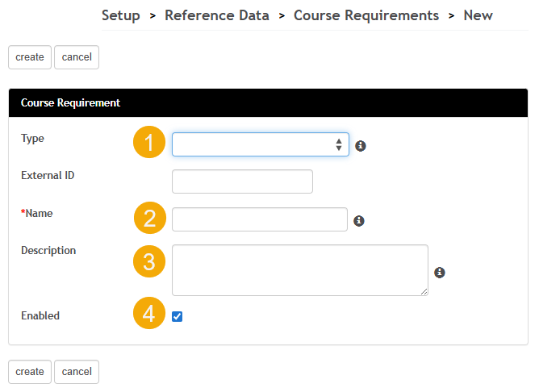Image resolution: width=539 pixels, height=392 pixels.
Task: Click the Type field label
Action: [32, 139]
